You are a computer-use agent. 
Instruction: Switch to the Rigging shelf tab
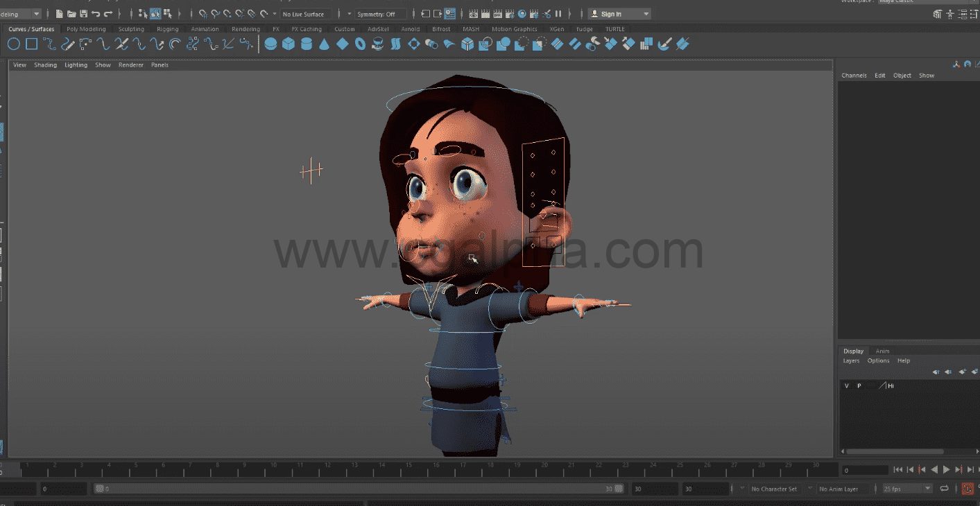coord(167,29)
